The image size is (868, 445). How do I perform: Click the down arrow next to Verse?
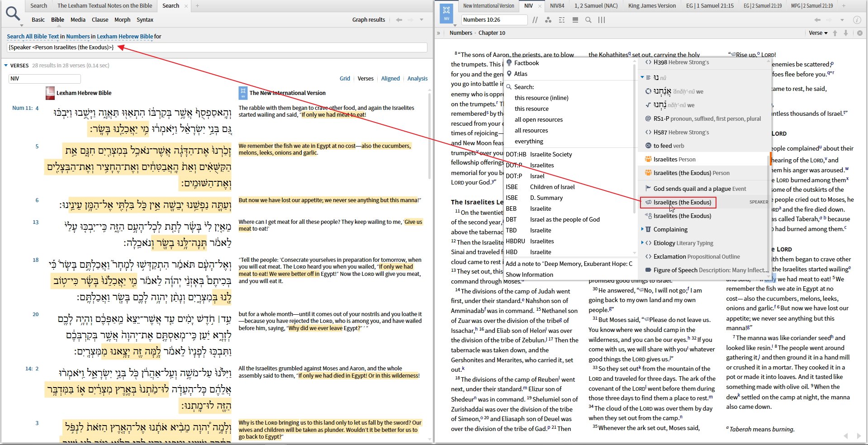[846, 33]
